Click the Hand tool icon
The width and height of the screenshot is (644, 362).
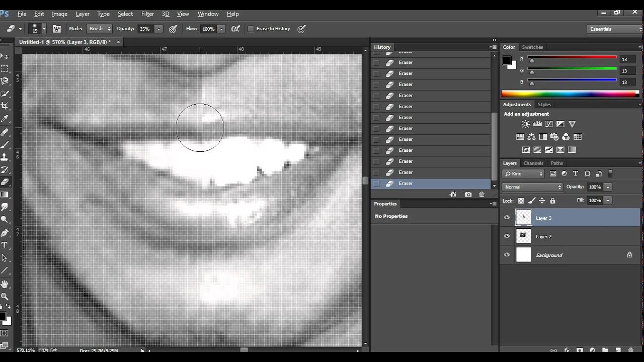coord(5,284)
